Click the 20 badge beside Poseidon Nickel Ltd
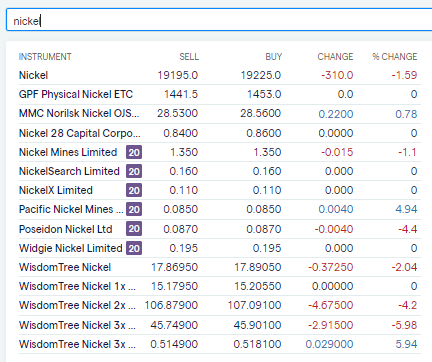This screenshot has width=432, height=362. point(134,229)
